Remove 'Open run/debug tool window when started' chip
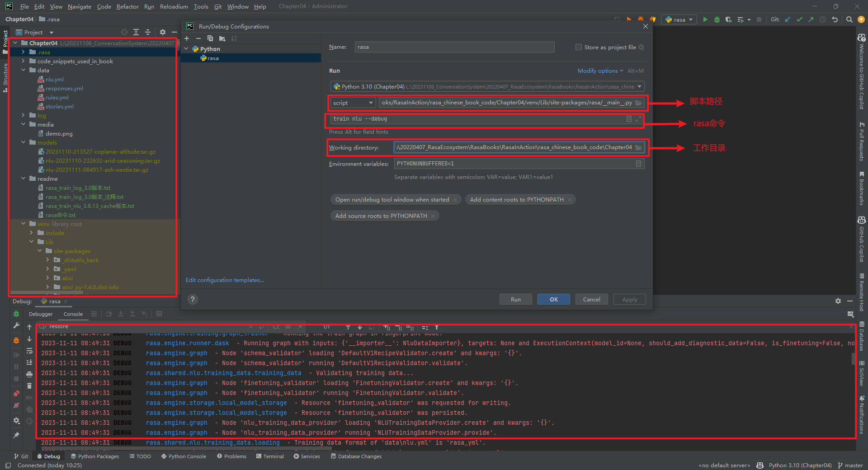 455,200
